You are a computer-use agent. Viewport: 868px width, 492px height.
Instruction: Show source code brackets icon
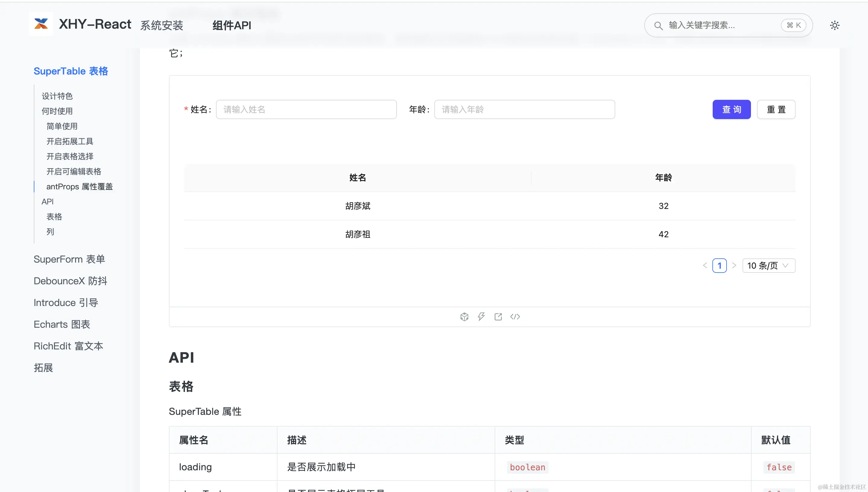pos(515,317)
